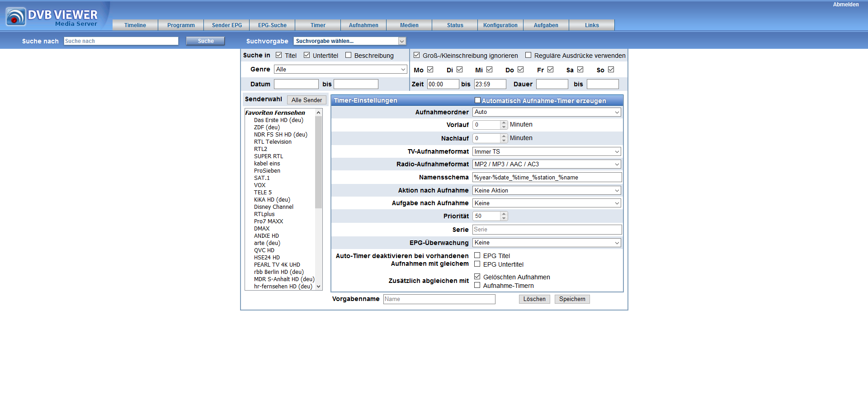Click the Suche button
The image size is (868, 414).
206,41
